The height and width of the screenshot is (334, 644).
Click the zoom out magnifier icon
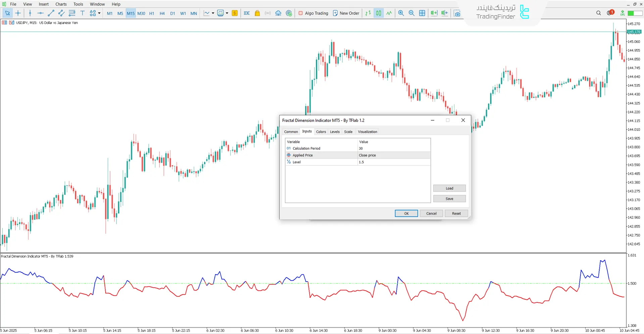(411, 13)
